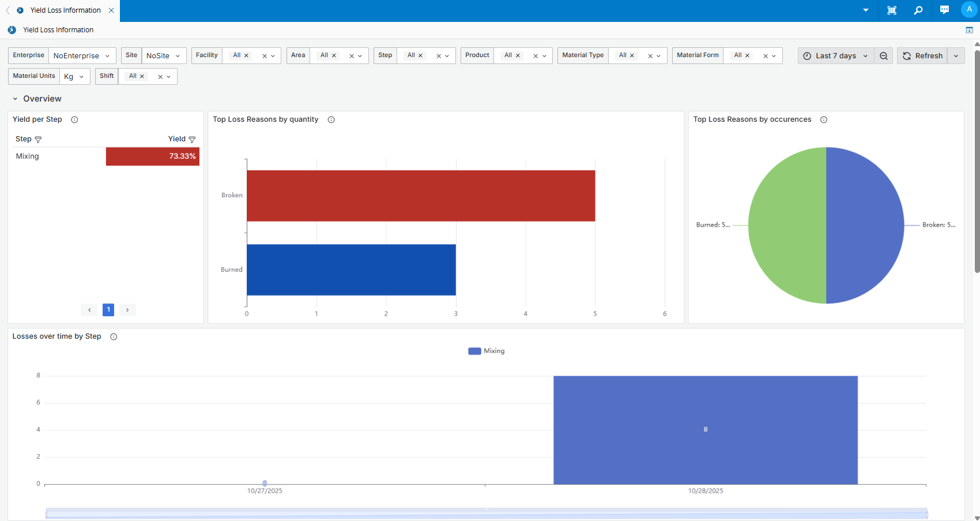Click the Step column filter icon
Image resolution: width=980 pixels, height=521 pixels.
point(38,140)
